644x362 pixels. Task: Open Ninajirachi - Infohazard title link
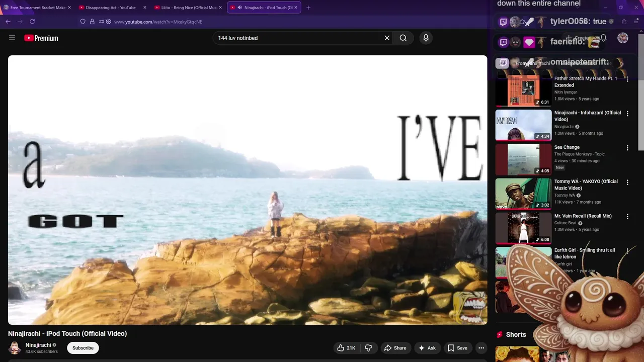point(588,116)
